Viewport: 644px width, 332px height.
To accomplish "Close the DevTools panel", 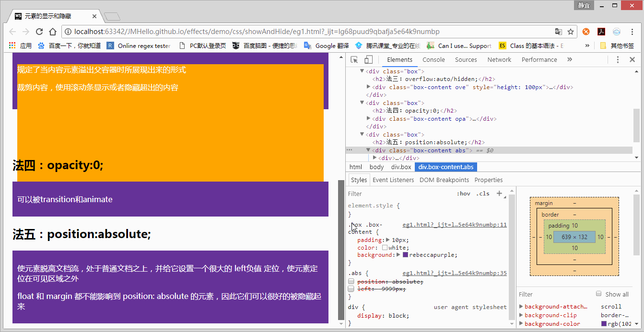I will tap(632, 60).
